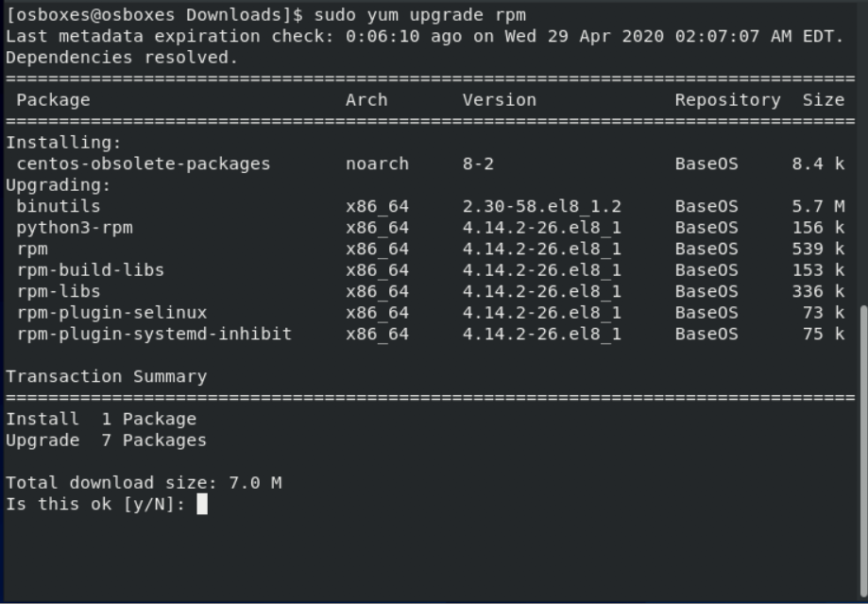Click the "Total download size: 7.0 M" line
868x604 pixels.
(144, 483)
